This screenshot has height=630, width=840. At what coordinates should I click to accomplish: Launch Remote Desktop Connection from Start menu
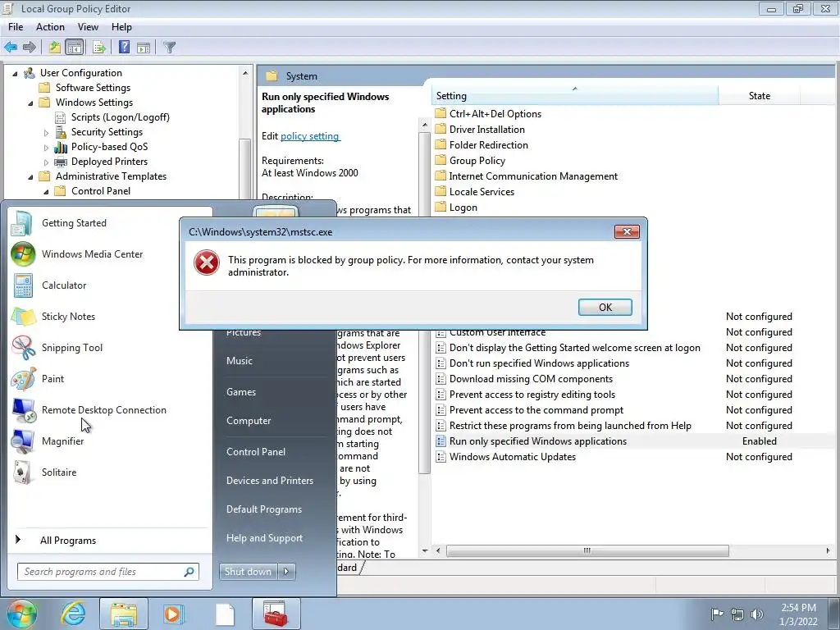pos(103,410)
